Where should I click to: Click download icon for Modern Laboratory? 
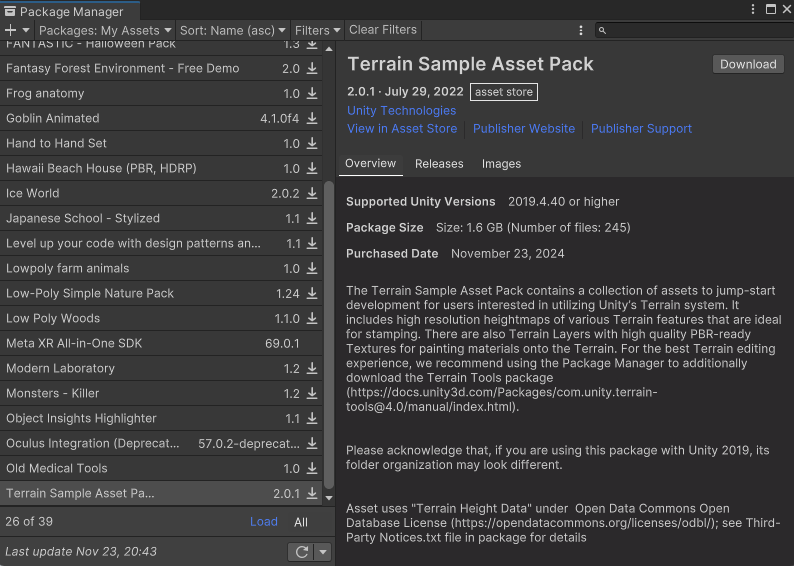(x=312, y=369)
